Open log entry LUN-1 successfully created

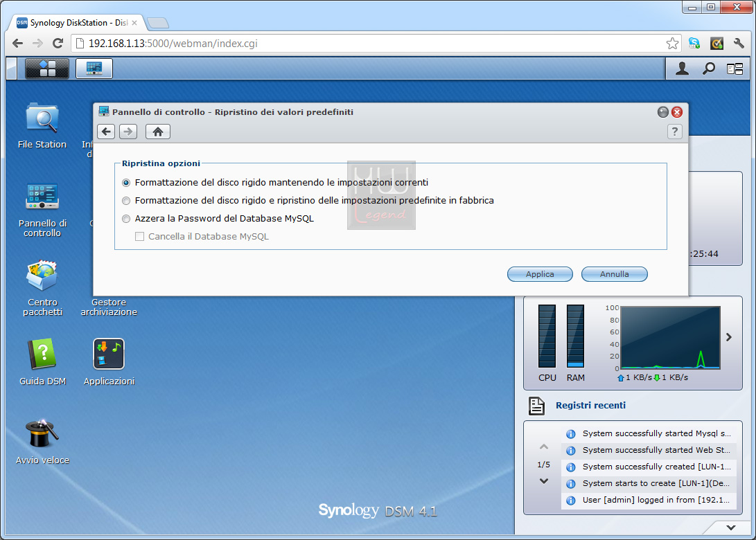tap(649, 467)
